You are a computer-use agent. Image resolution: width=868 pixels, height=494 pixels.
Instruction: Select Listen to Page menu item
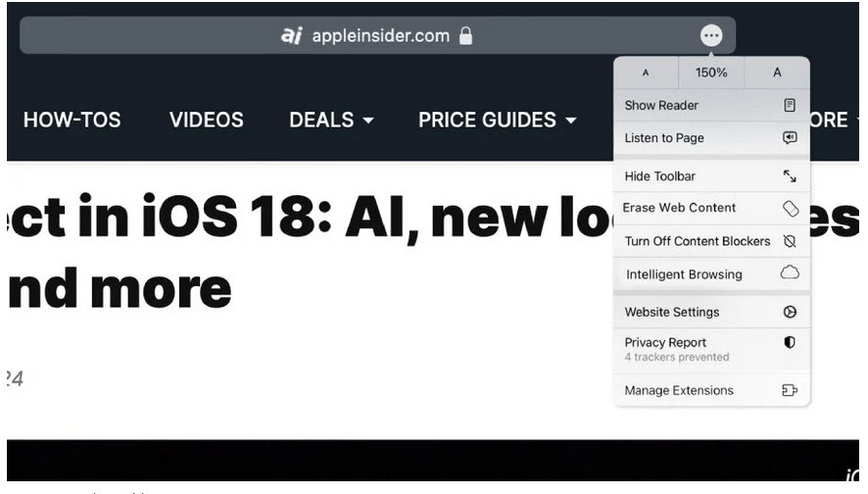[x=711, y=138]
